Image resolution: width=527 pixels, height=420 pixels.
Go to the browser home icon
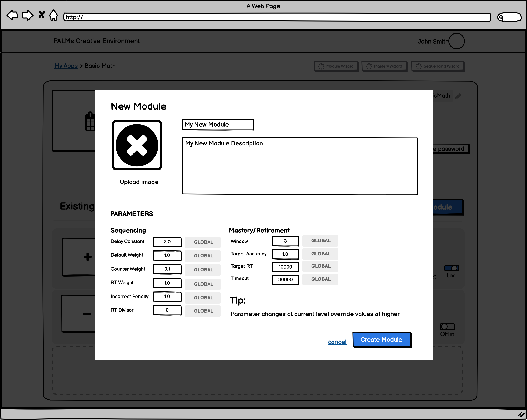point(53,15)
